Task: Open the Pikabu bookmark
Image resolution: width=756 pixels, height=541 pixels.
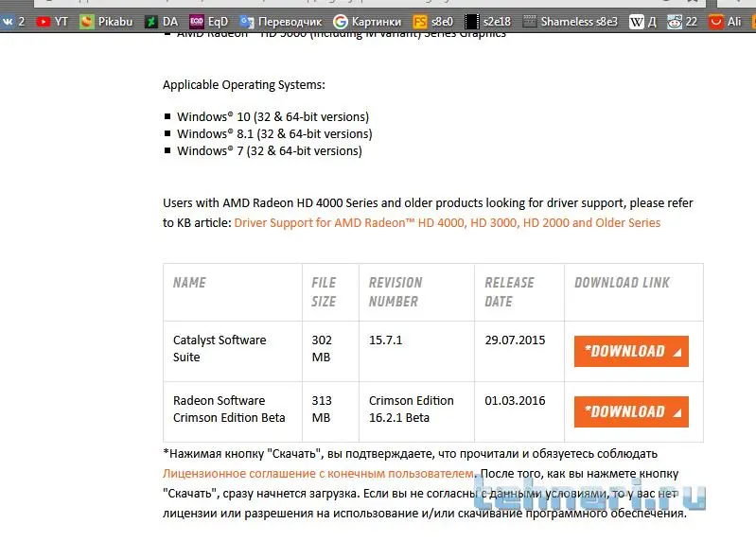Action: [106, 22]
